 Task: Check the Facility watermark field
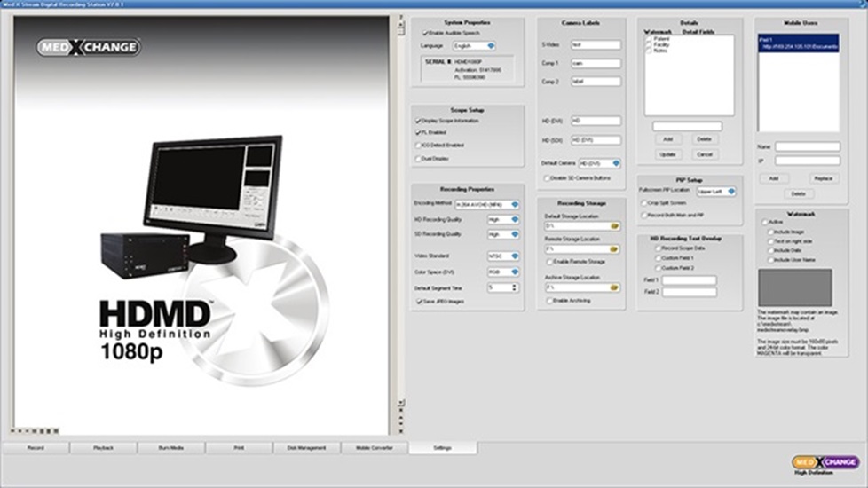coord(649,45)
